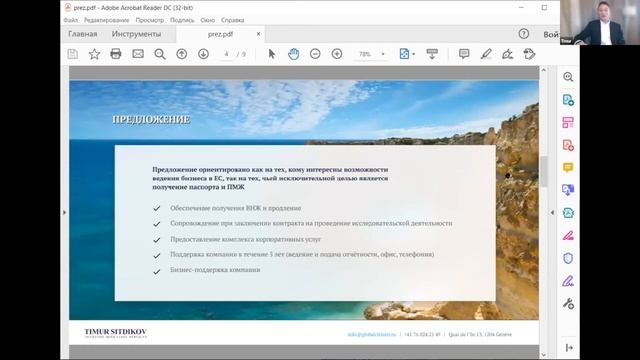Activate the Hand pan tool
The image size is (640, 360).
[x=293, y=54]
